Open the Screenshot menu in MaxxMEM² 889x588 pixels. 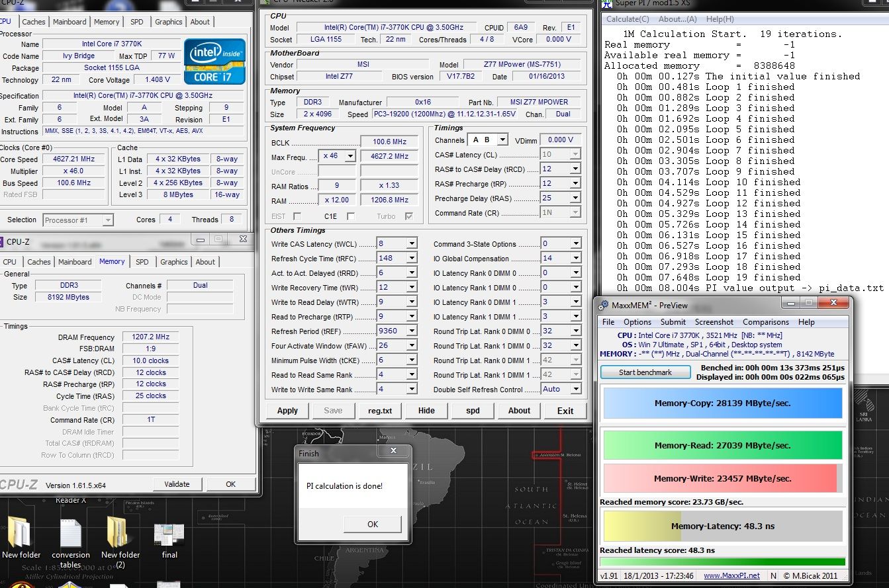(714, 322)
